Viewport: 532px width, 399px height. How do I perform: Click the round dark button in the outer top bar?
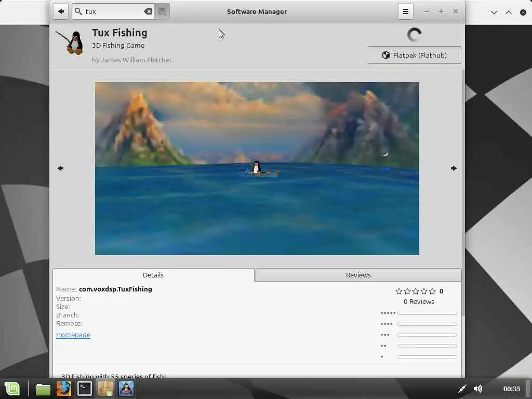pos(523,12)
